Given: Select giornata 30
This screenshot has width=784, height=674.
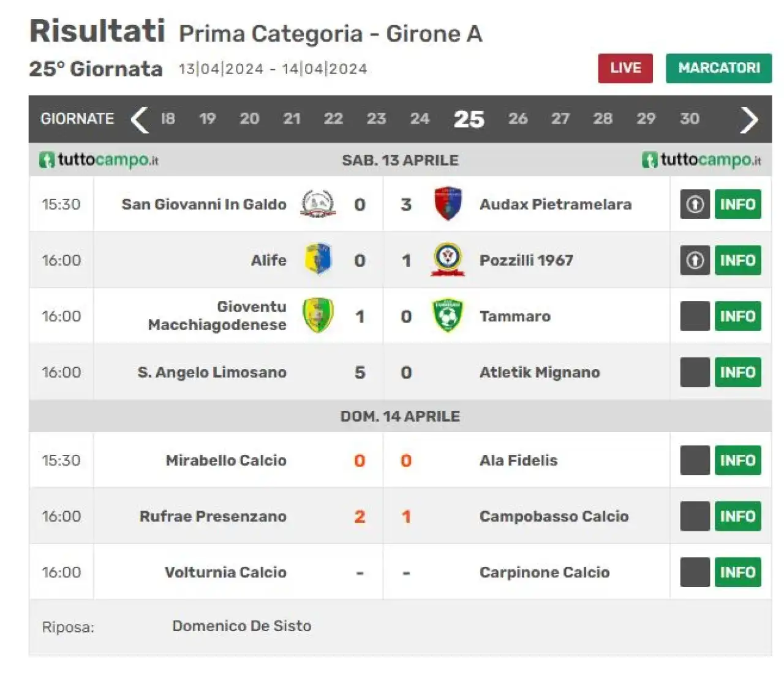Looking at the screenshot, I should pos(689,119).
